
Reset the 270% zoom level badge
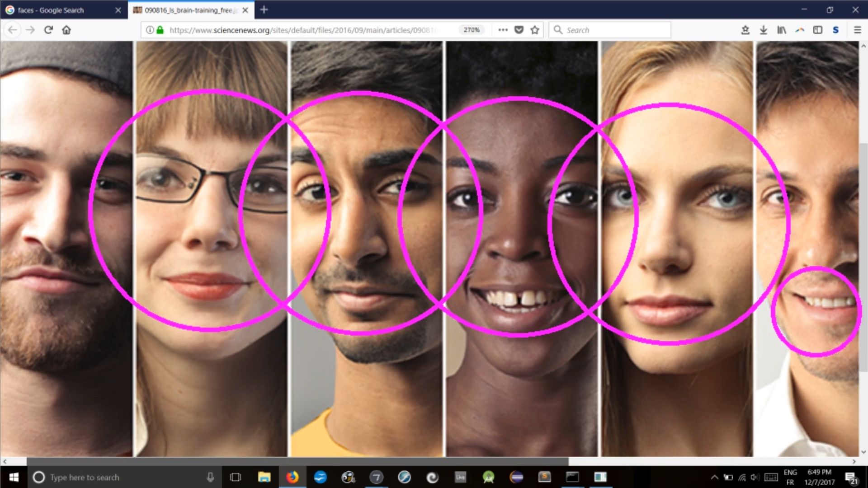pos(471,30)
